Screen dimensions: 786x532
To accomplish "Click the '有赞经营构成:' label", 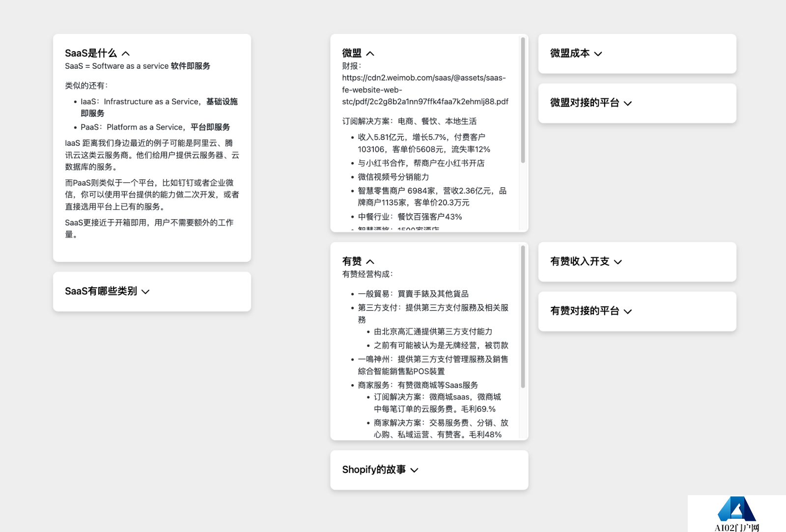I will point(367,275).
